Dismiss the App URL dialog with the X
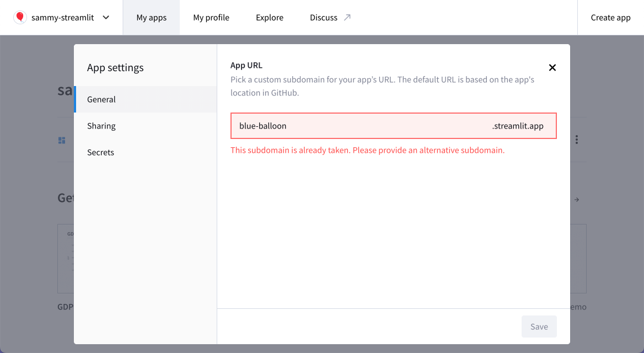The width and height of the screenshot is (644, 353). (x=552, y=67)
